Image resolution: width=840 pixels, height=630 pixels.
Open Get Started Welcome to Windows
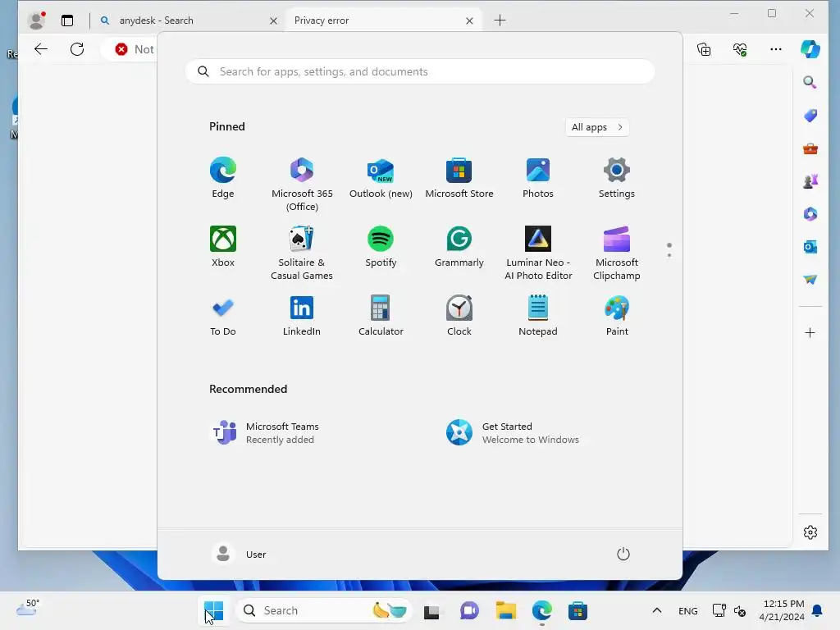(x=514, y=433)
